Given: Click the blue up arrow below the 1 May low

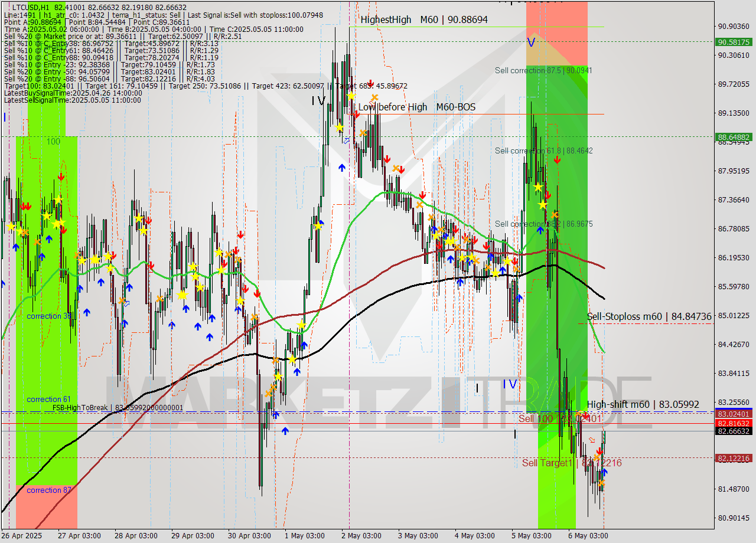Looking at the screenshot, I should click(x=285, y=431).
